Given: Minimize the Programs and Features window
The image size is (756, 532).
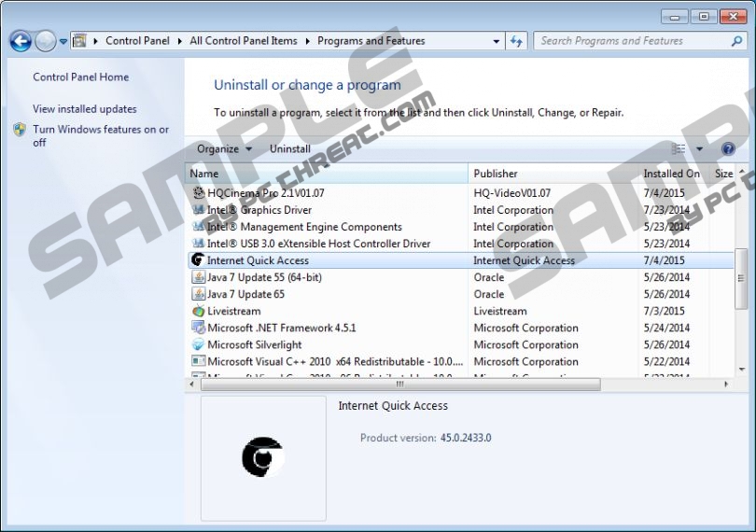Looking at the screenshot, I should coord(675,17).
